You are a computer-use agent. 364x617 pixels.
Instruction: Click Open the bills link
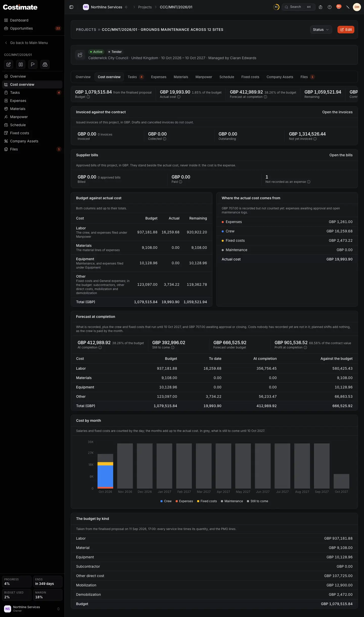click(x=341, y=155)
